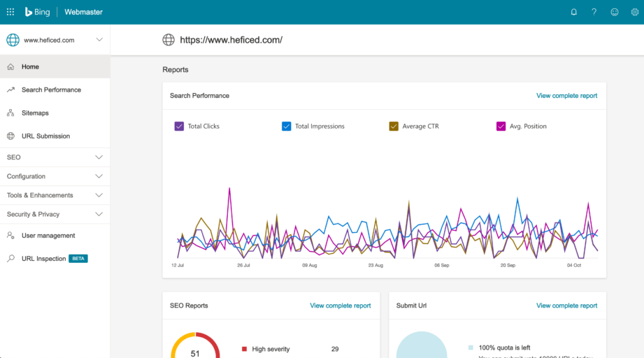The width and height of the screenshot is (644, 358).
Task: Uncheck the Avg. Position checkbox
Action: [x=501, y=126]
